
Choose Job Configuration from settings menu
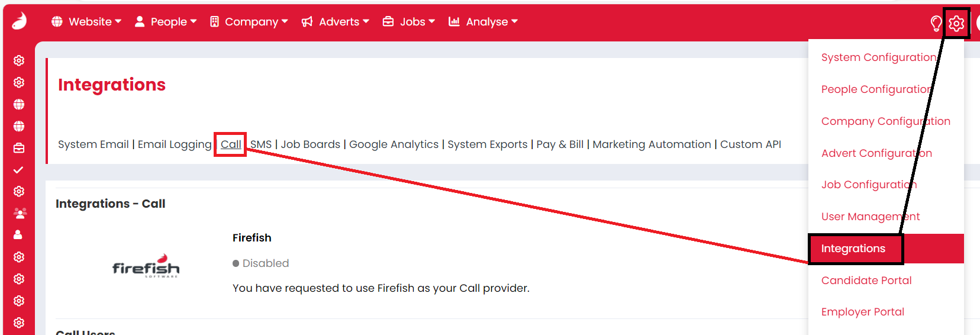(x=886, y=185)
